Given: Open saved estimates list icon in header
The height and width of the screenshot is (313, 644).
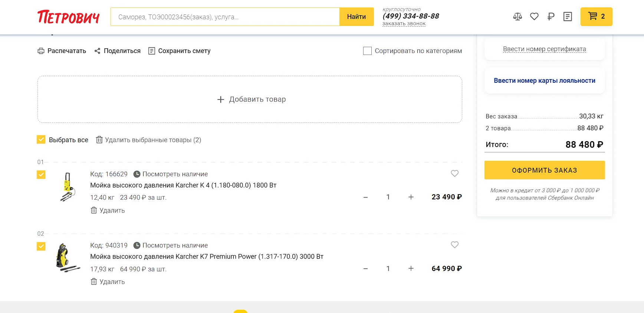Looking at the screenshot, I should tap(568, 16).
